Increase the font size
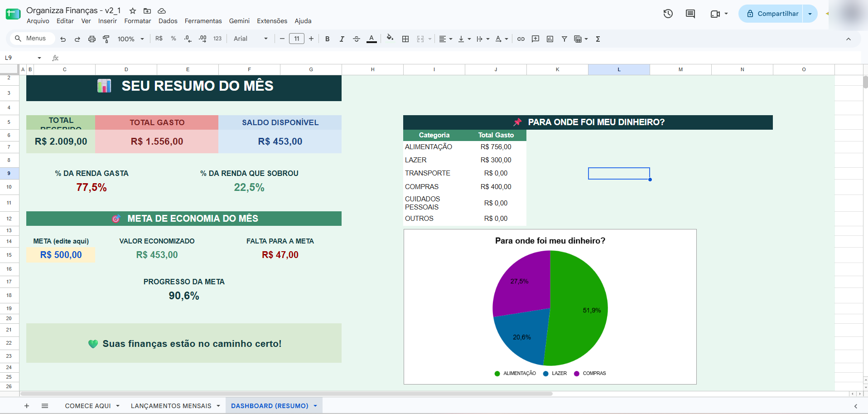The image size is (868, 414). click(x=311, y=39)
